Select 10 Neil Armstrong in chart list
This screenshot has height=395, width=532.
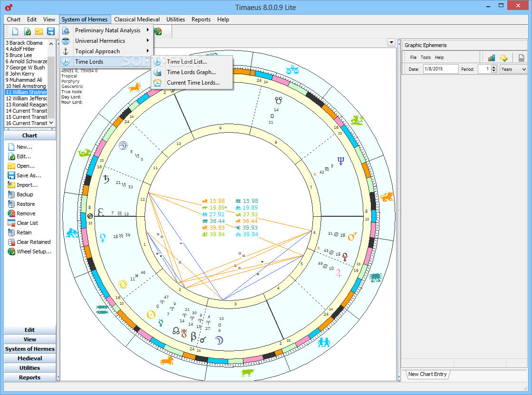[x=26, y=86]
